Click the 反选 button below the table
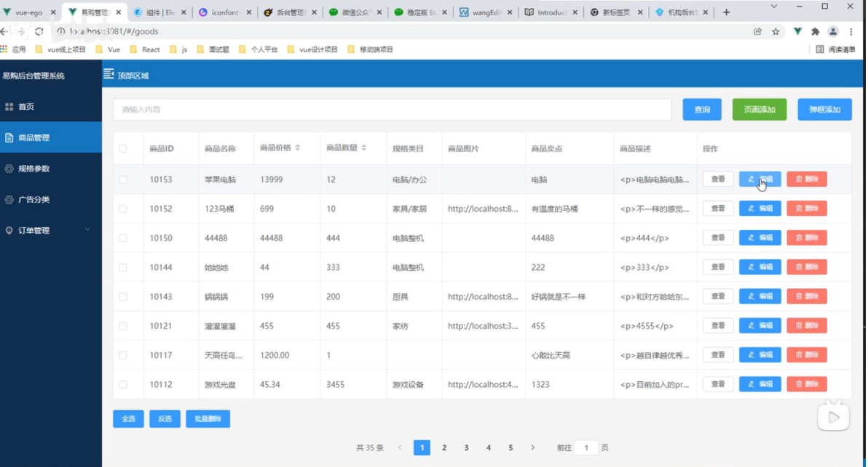This screenshot has height=467, width=868. (x=165, y=419)
